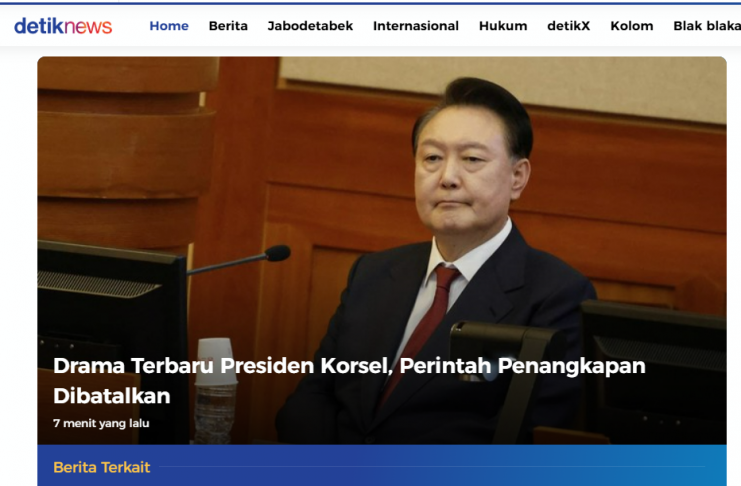Click the red tie in the photo
This screenshot has height=486, width=741.
click(x=422, y=326)
